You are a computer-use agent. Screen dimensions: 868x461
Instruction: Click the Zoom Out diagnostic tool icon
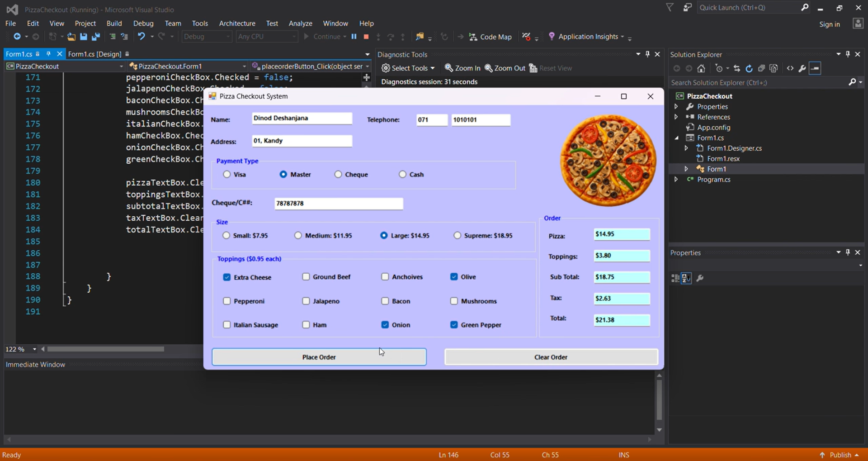point(505,68)
